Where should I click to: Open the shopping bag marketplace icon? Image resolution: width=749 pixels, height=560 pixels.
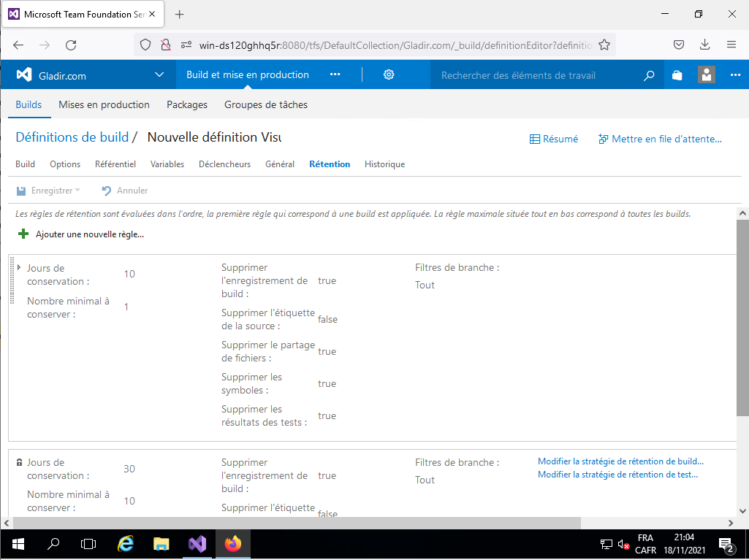[677, 75]
